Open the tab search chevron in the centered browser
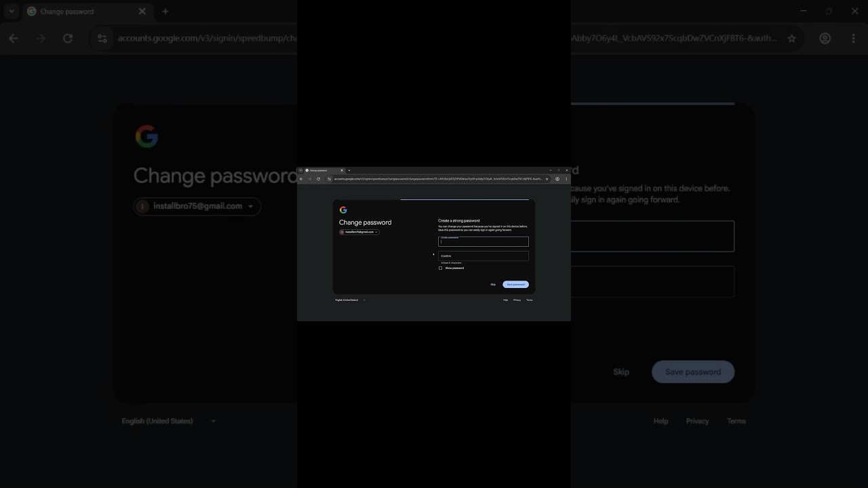This screenshot has height=488, width=868. point(300,170)
